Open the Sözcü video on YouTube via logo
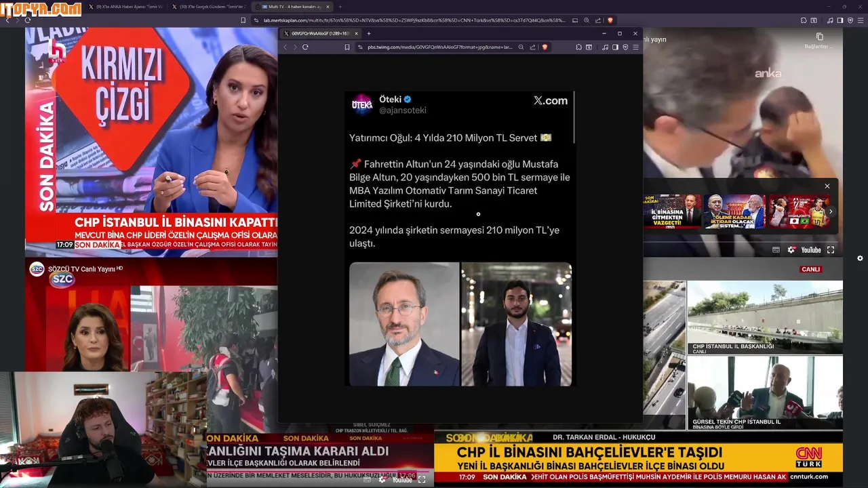The image size is (868, 488). tap(402, 479)
